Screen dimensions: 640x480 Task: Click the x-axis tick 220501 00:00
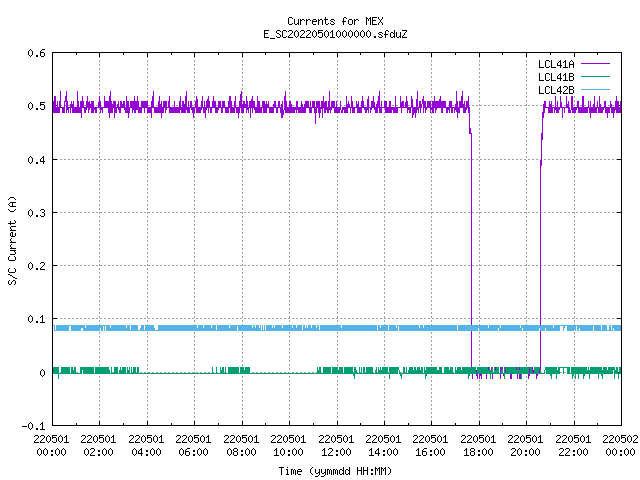coord(51,446)
